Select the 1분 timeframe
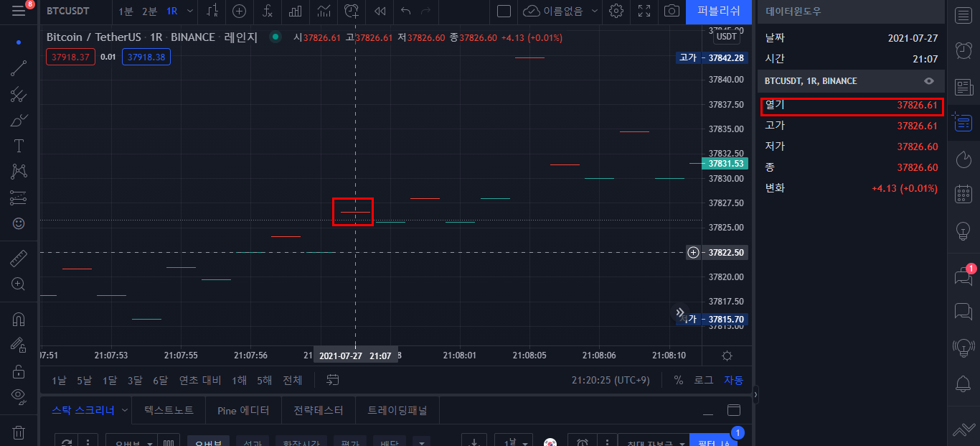This screenshot has width=980, height=446. coord(126,11)
